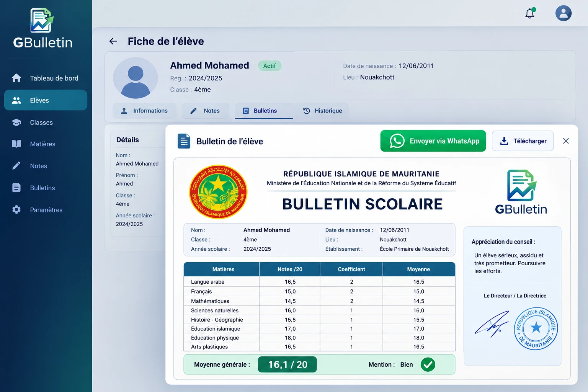The width and height of the screenshot is (588, 392).
Task: Click the Tableau de bord home icon
Action: point(16,78)
